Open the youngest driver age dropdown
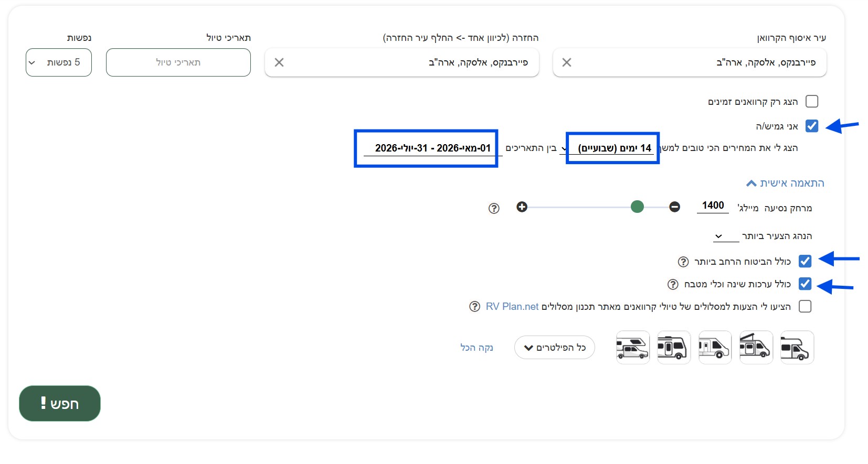Screen dimensions: 868x464 tap(726, 236)
